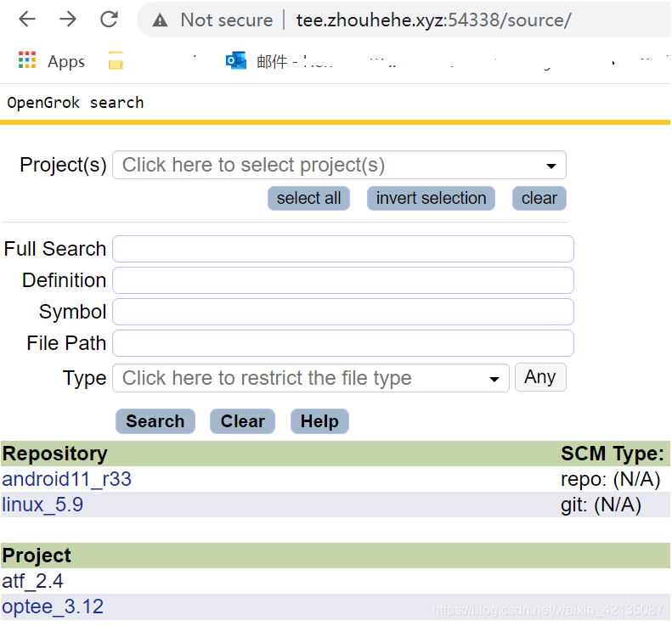Image resolution: width=672 pixels, height=626 pixels.
Task: Click the Help button
Action: pyautogui.click(x=319, y=421)
